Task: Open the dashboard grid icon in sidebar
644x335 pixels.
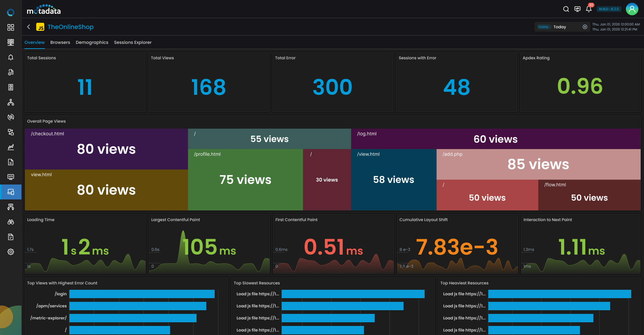Action: click(x=11, y=27)
